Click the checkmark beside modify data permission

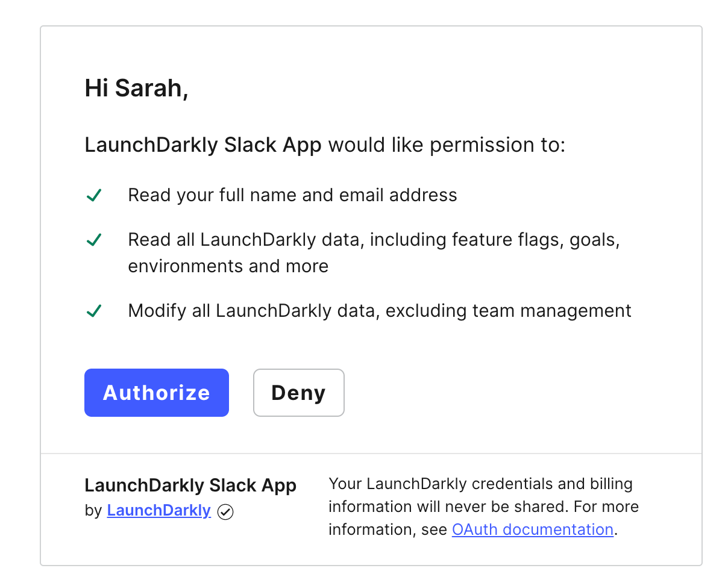(95, 311)
